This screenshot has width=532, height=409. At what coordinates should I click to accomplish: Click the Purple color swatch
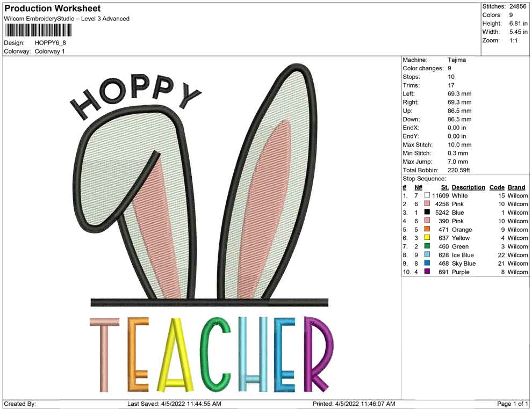427,272
